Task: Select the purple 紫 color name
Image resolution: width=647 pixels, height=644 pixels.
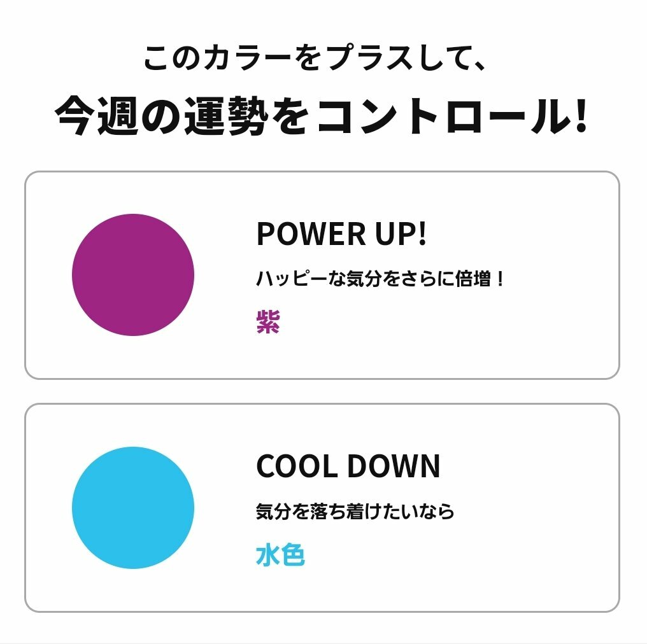Action: coord(268,322)
